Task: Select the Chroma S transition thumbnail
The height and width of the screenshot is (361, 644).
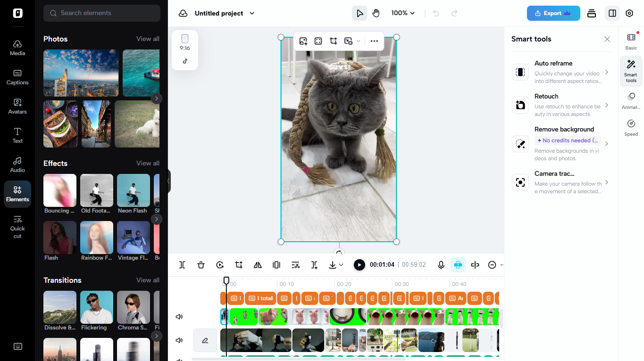Action: [x=133, y=307]
